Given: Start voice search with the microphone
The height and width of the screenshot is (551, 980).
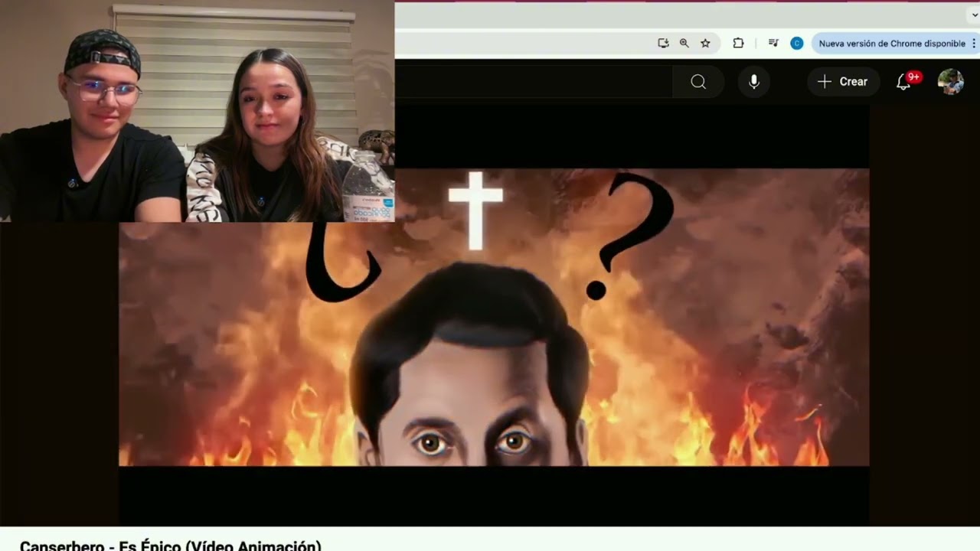Looking at the screenshot, I should 754,82.
